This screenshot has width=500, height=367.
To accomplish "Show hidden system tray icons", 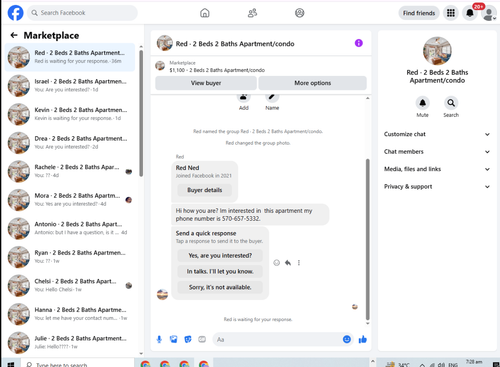I will (x=422, y=365).
